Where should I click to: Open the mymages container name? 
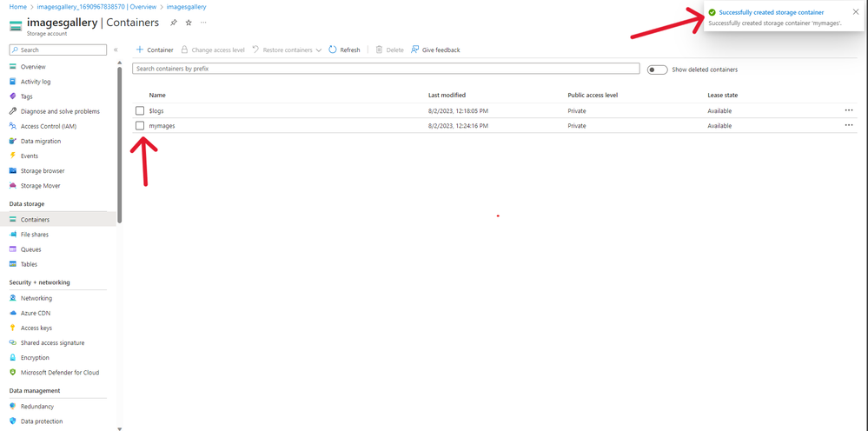click(162, 126)
